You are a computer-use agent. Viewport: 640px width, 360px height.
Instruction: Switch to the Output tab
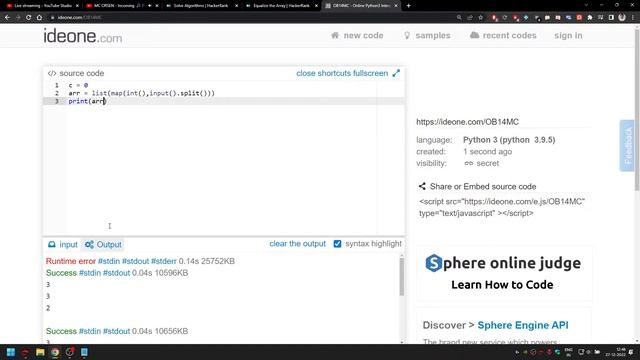tap(103, 244)
